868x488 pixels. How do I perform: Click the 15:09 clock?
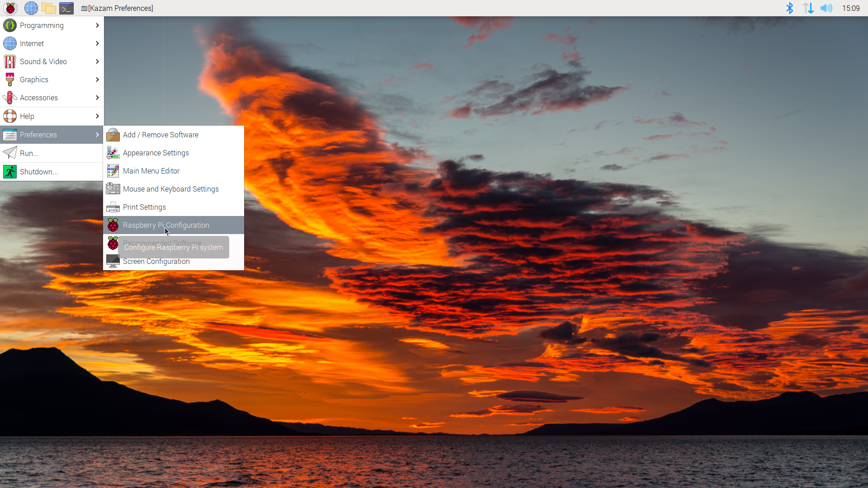pyautogui.click(x=850, y=8)
